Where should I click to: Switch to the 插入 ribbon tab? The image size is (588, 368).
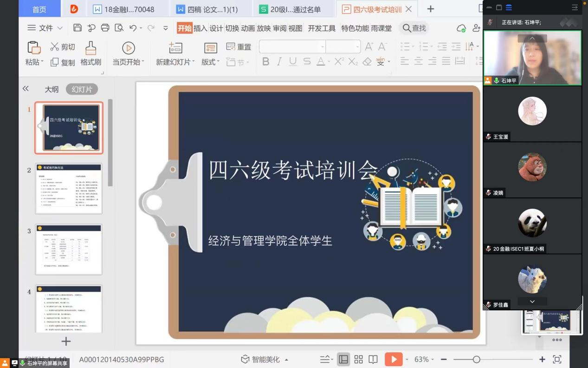(x=200, y=28)
